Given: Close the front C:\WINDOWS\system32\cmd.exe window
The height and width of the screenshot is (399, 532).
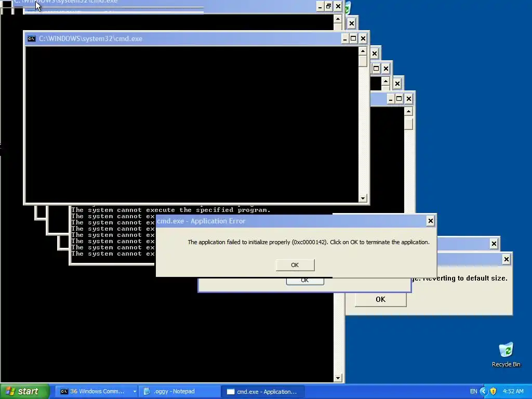Looking at the screenshot, I should (363, 38).
